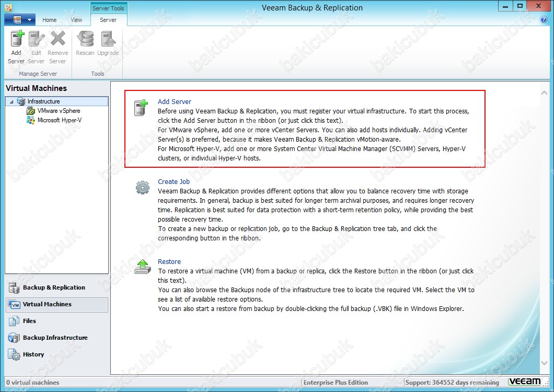Image resolution: width=554 pixels, height=392 pixels.
Task: Click the 'Tools' ribbon group label
Action: [98, 74]
